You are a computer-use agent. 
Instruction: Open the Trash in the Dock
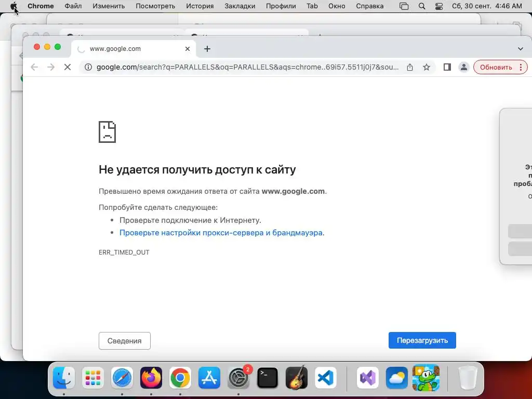coord(468,378)
